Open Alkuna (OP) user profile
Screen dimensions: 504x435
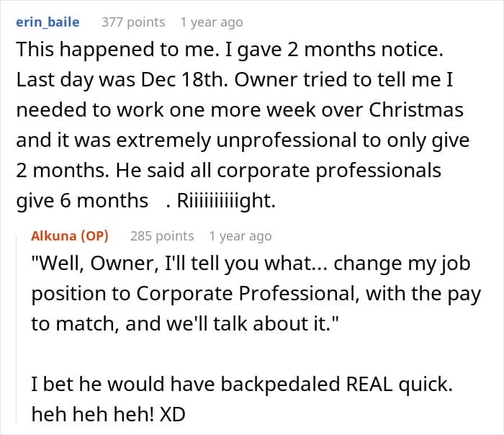[x=70, y=236]
